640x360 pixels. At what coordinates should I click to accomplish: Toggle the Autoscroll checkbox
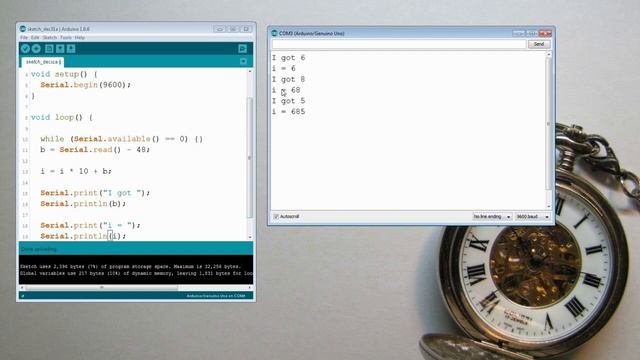(x=276, y=216)
